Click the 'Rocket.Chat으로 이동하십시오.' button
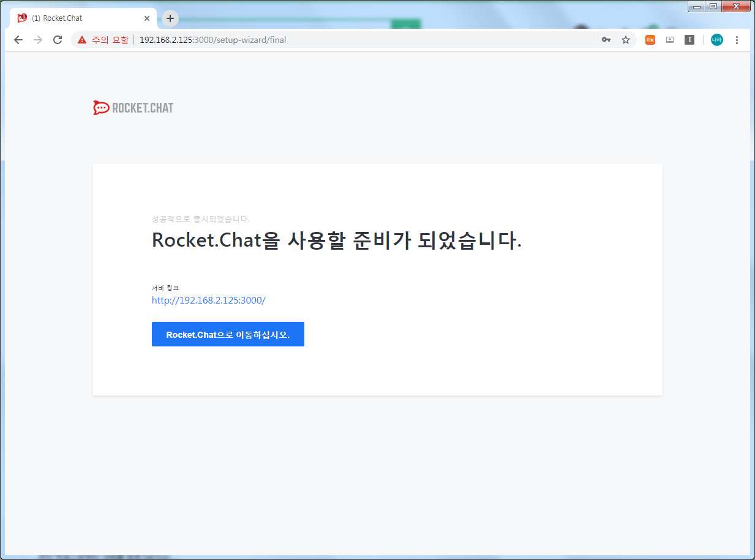The image size is (755, 560). [228, 334]
